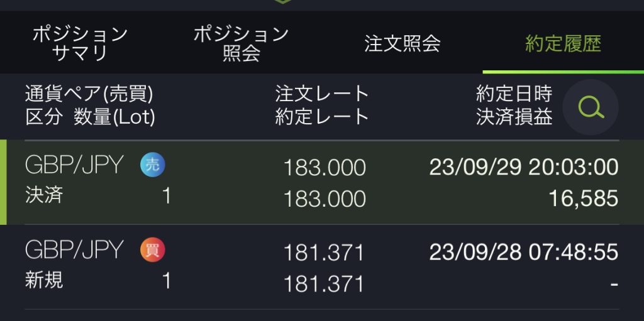Screen dimensions: 644x321
Task: Go to 注文照会 tab
Action: pyautogui.click(x=402, y=43)
